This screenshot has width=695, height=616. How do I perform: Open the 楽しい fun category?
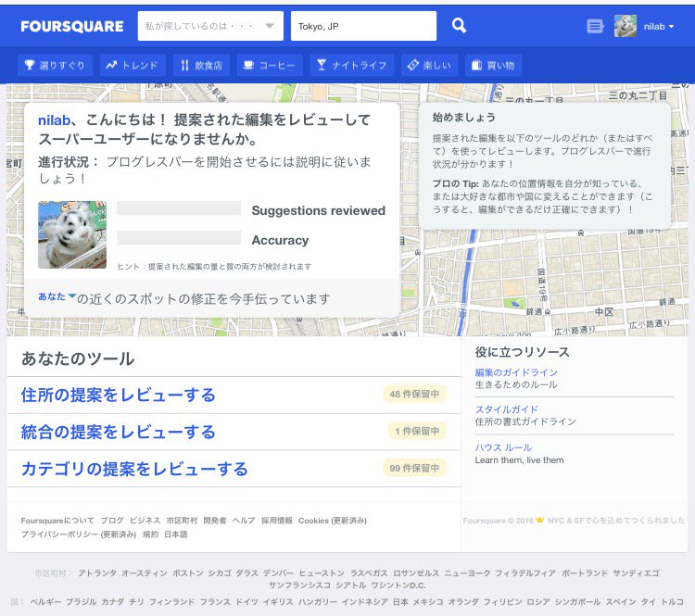pos(429,65)
